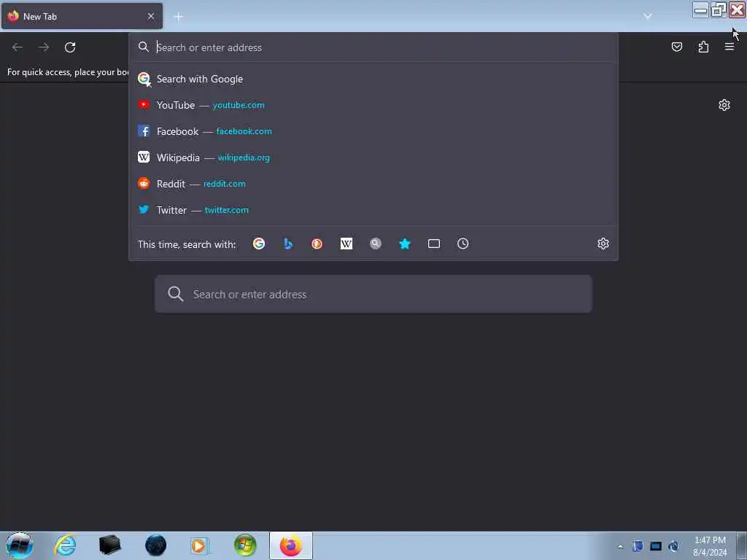747x560 pixels.
Task: Select the Wikipedia search shortcut icon
Action: pos(347,244)
